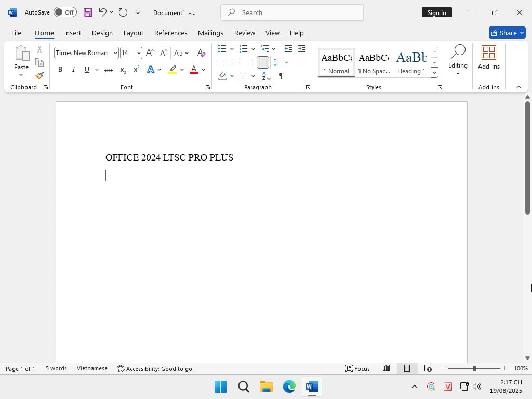Open Focus mode
Image resolution: width=532 pixels, height=399 pixels.
pos(357,368)
